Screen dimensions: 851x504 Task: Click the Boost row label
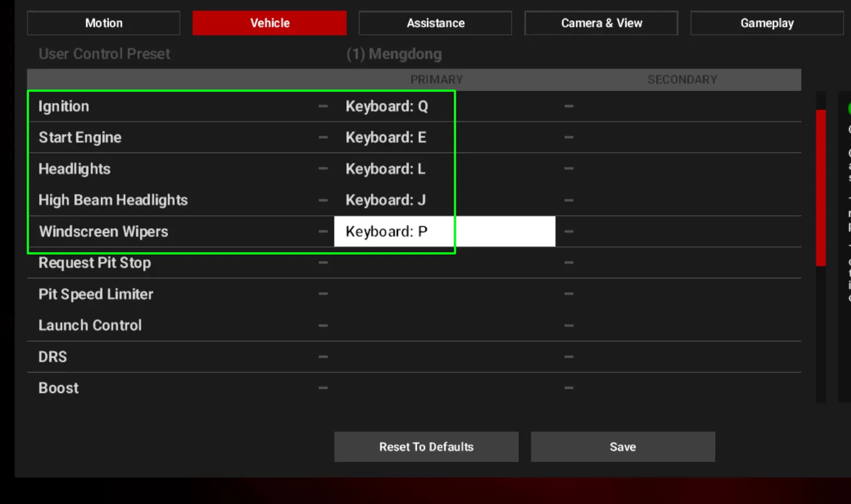(x=58, y=388)
